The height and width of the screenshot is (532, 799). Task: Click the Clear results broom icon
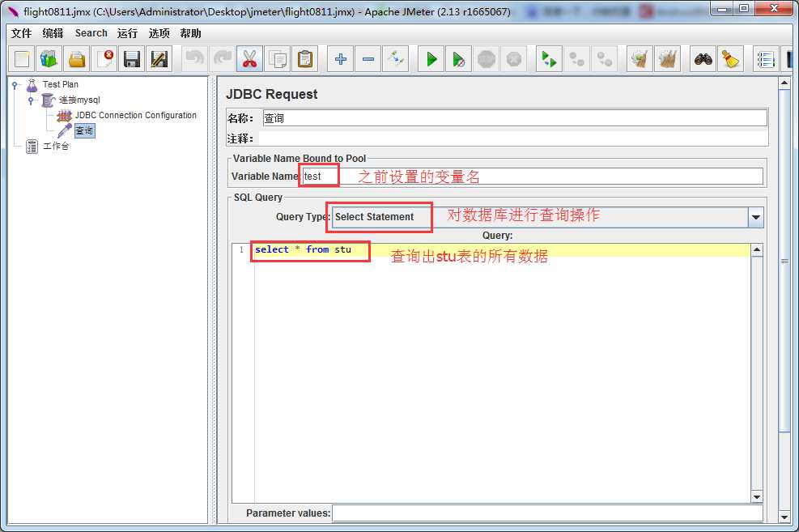640,60
